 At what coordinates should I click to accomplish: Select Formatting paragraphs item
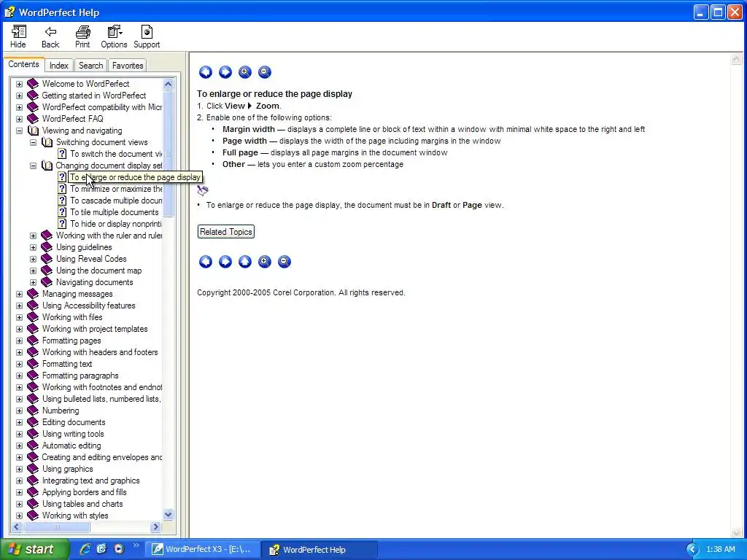(80, 376)
